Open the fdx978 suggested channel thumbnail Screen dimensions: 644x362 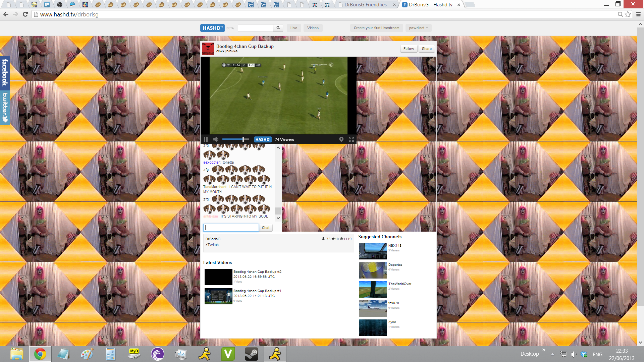(373, 309)
